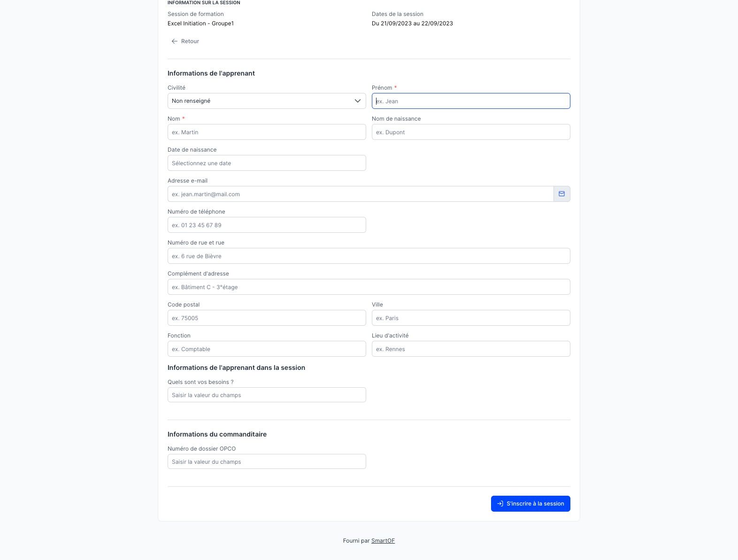The width and height of the screenshot is (738, 560).
Task: Click the Civilité dropdown chevron arrow
Action: coord(358,101)
